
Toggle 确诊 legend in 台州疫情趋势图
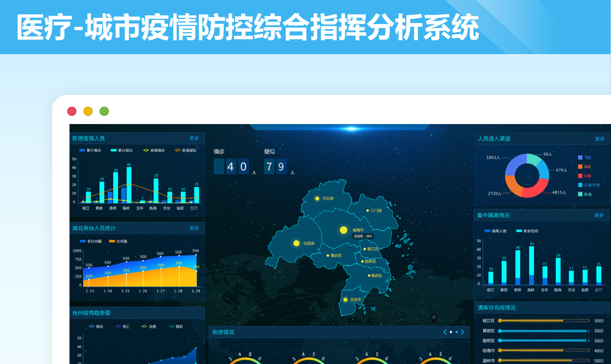click(x=96, y=327)
